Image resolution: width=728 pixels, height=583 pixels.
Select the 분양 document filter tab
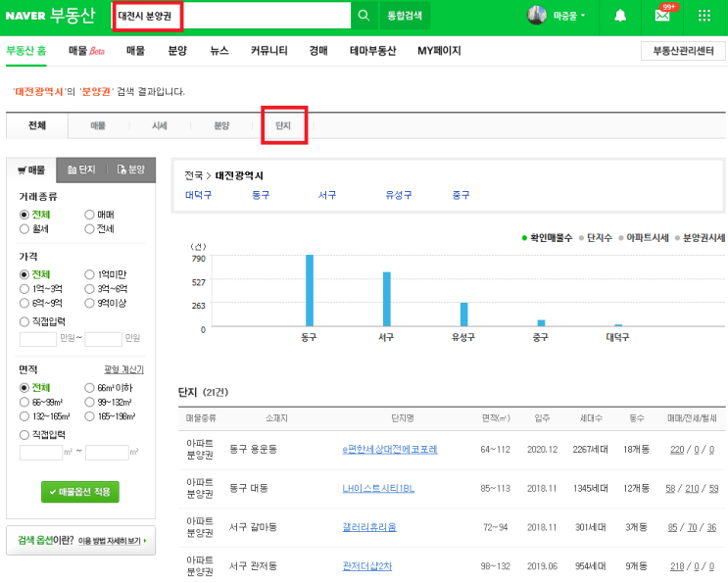point(131,170)
